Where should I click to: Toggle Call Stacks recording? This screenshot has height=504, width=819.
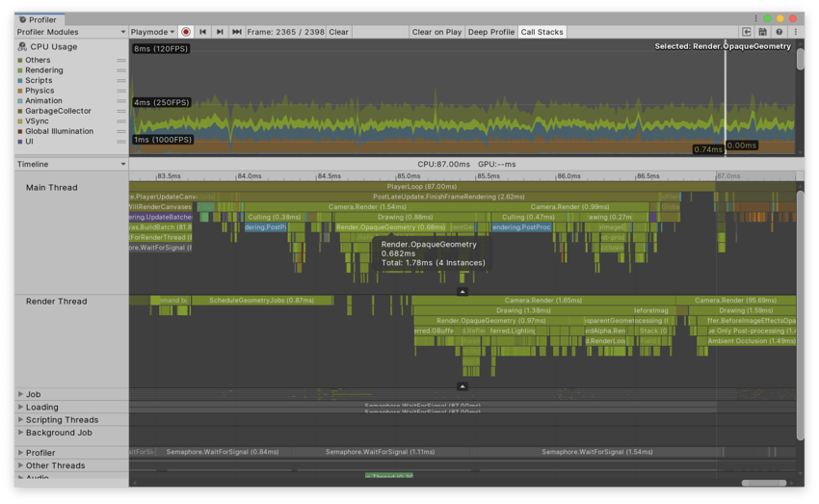pos(542,32)
